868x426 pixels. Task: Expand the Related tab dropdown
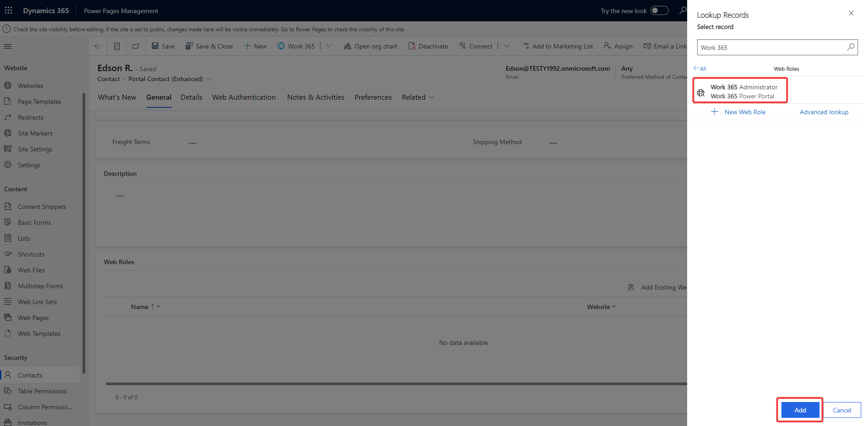418,97
